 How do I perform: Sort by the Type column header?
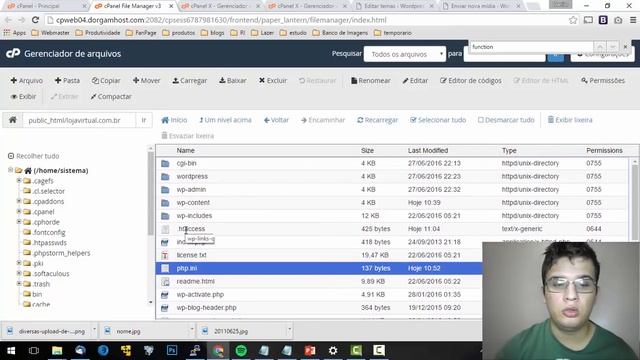pyautogui.click(x=509, y=151)
